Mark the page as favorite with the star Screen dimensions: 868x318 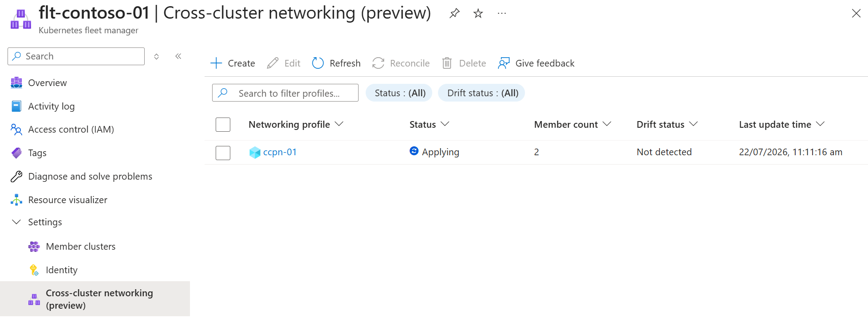click(478, 13)
